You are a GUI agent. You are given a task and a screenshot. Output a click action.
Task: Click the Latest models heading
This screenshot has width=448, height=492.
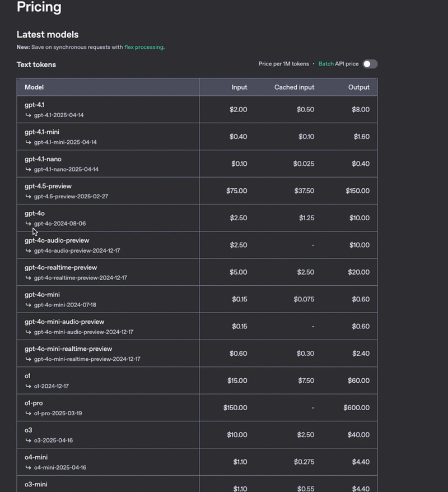pos(48,35)
